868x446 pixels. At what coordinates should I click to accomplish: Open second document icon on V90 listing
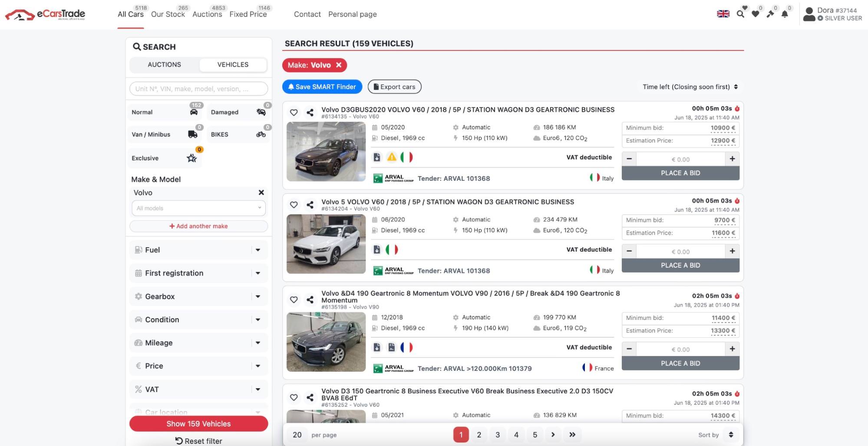pos(392,347)
